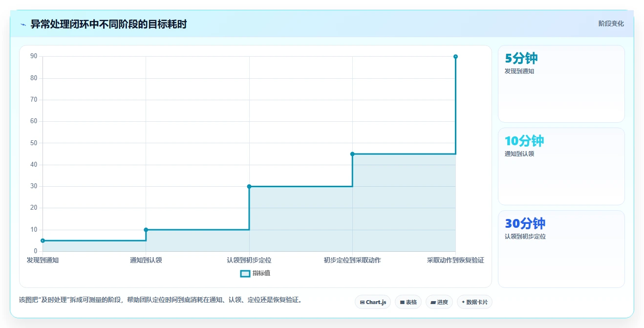Click the 进度 tag icon

433,303
